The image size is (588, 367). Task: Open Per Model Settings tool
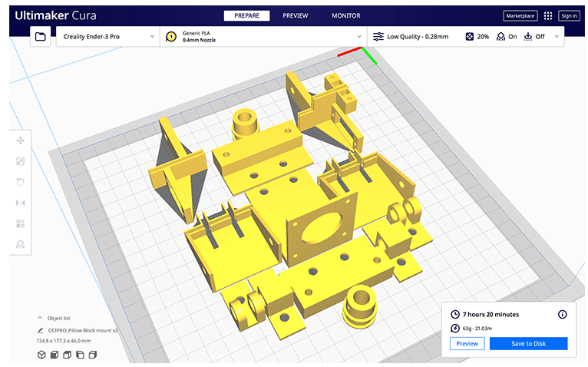(x=20, y=223)
